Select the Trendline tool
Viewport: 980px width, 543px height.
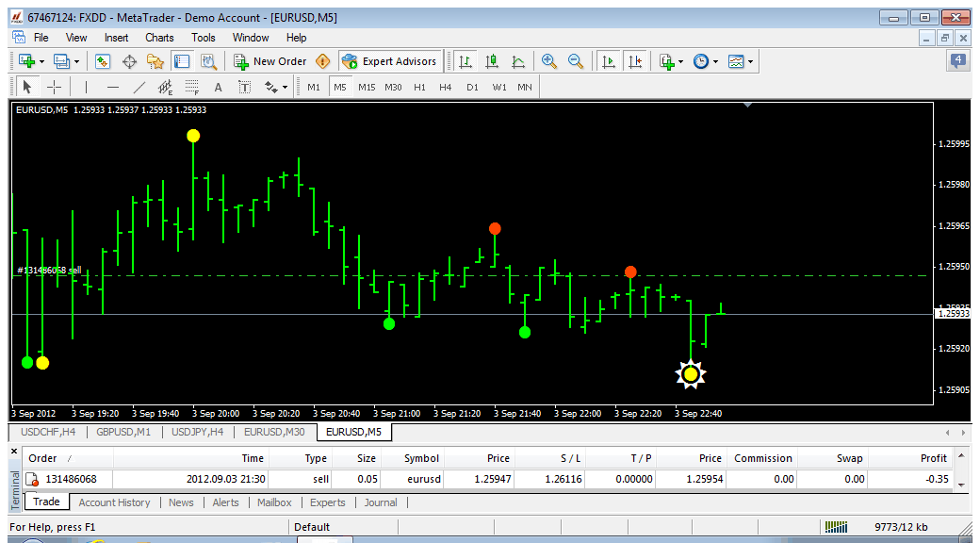[139, 87]
